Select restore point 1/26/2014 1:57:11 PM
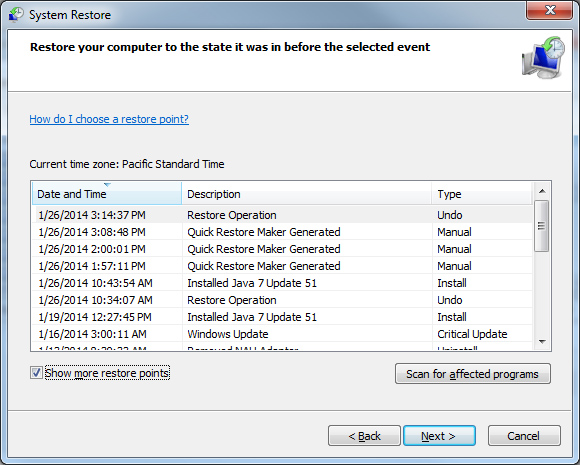Viewport: 580px width, 465px height. [x=282, y=266]
